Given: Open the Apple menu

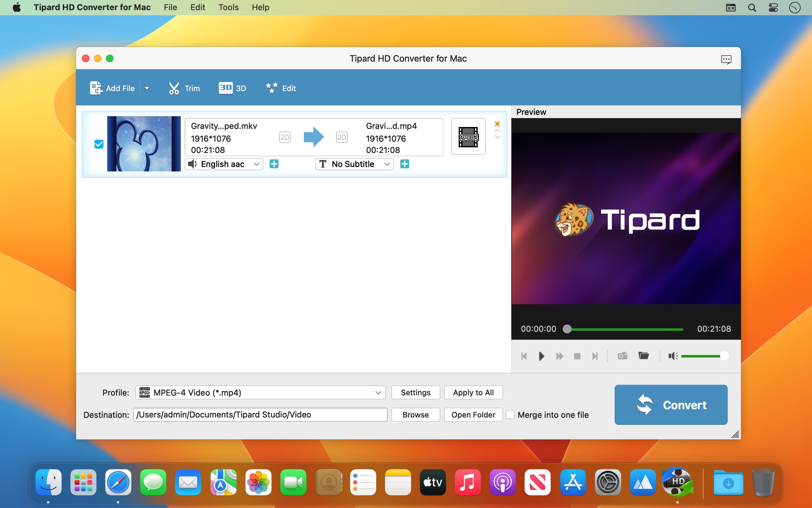Looking at the screenshot, I should coord(17,7).
